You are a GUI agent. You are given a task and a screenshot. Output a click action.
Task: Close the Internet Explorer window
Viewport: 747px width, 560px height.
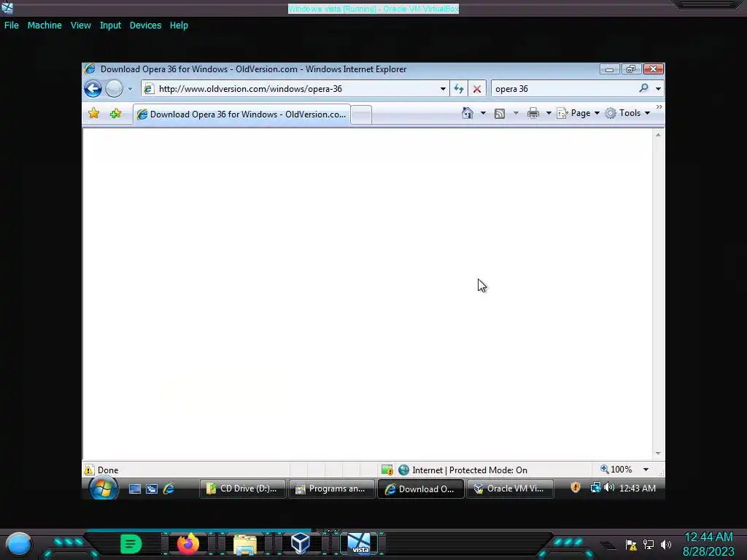click(653, 69)
